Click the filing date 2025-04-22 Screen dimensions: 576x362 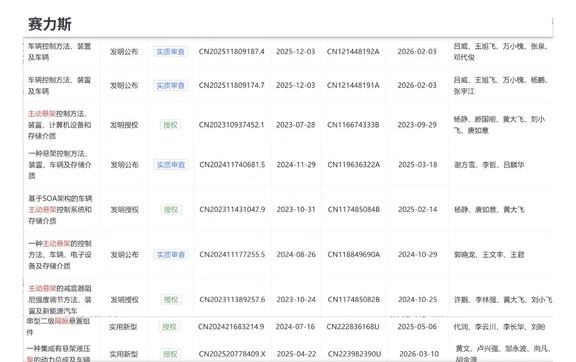pos(296,354)
